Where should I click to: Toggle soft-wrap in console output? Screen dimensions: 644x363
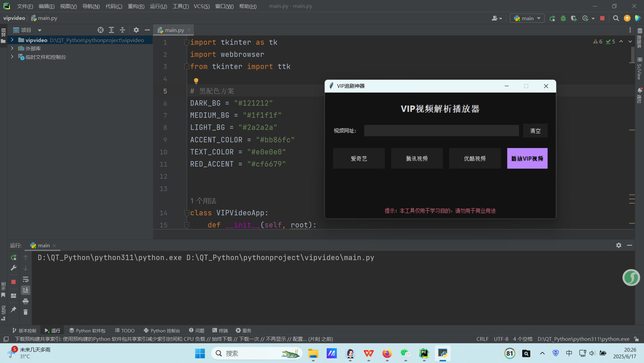(x=26, y=279)
